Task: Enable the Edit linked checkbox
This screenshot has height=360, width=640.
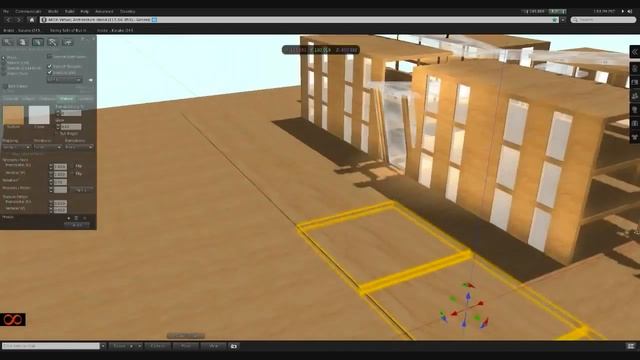Action: coord(5,87)
